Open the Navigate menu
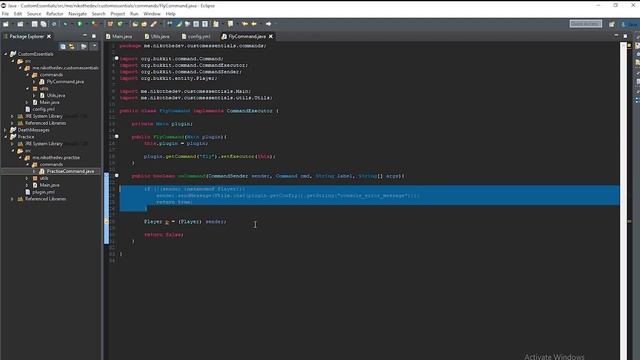The image size is (640, 360). pos(78,14)
